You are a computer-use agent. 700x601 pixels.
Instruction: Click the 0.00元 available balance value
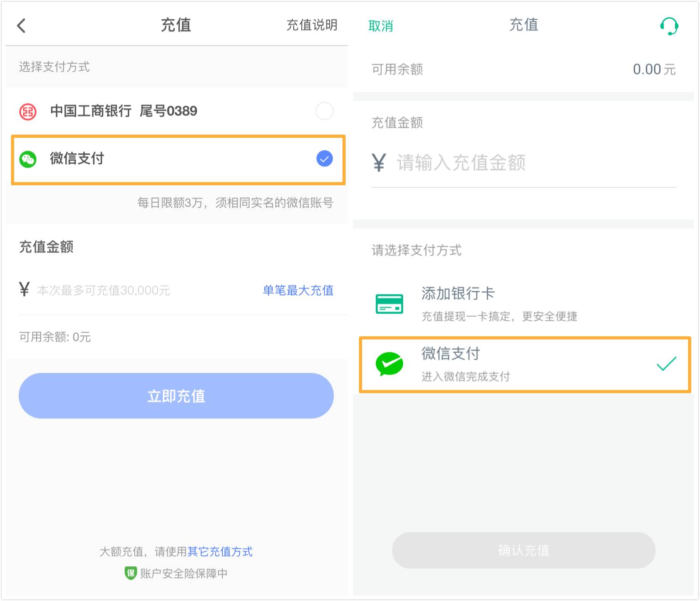[653, 69]
